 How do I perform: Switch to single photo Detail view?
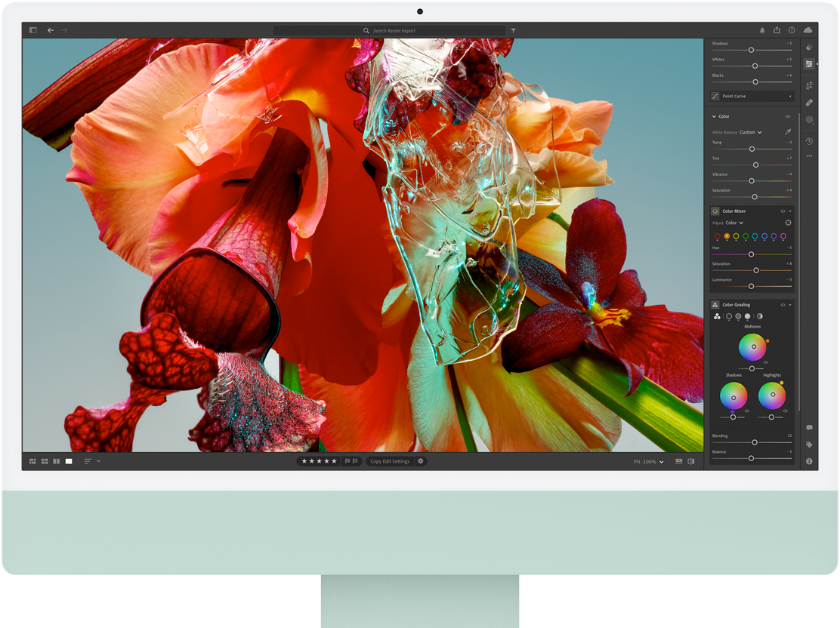tap(69, 461)
